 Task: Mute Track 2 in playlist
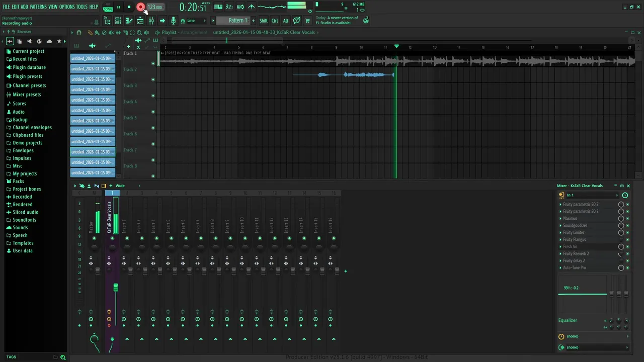(x=153, y=79)
